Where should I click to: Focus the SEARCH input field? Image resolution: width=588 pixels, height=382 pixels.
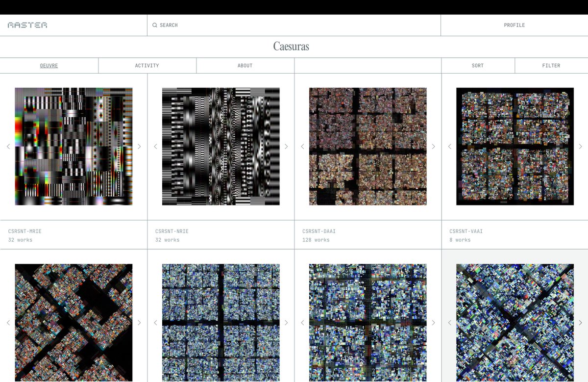294,25
